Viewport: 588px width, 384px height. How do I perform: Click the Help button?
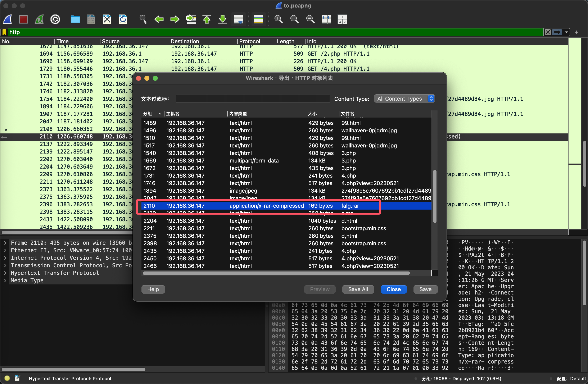coord(153,289)
